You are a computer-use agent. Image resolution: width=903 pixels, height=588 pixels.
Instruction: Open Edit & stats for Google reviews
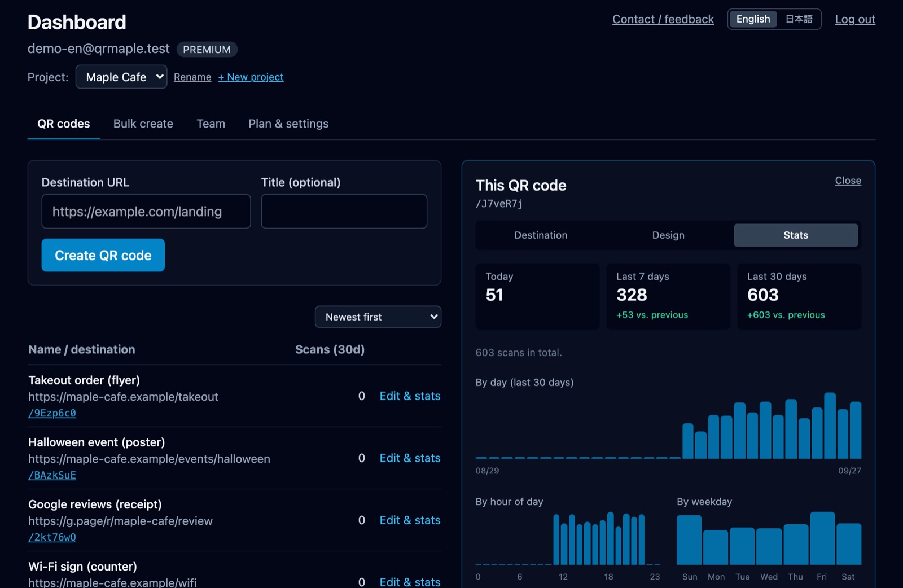(x=410, y=520)
